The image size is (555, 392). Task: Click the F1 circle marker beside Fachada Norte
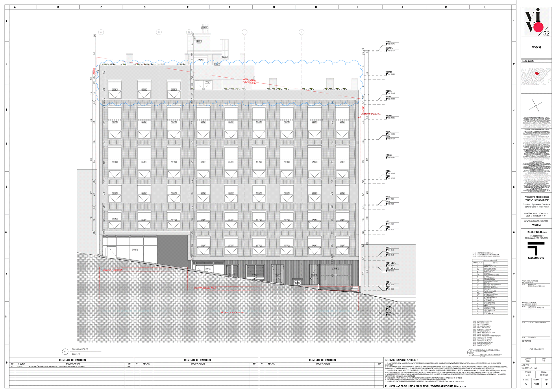(x=65, y=352)
